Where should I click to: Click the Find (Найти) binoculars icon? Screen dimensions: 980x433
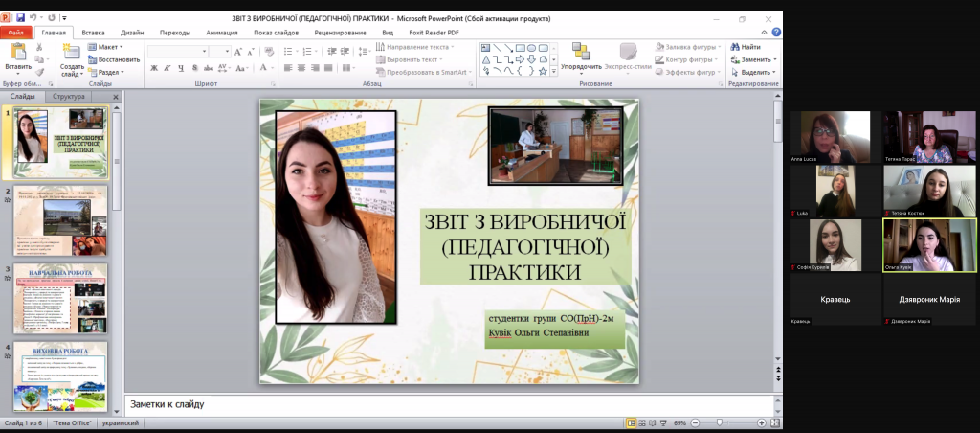(x=735, y=46)
